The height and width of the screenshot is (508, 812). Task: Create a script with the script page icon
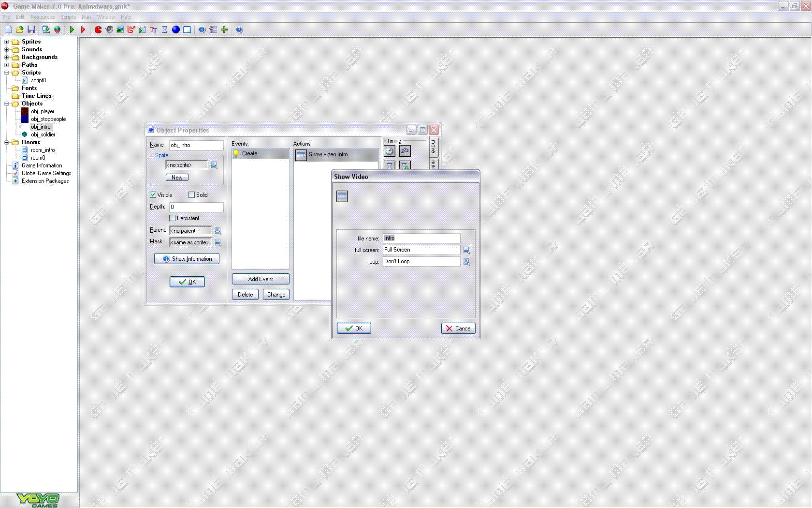(142, 30)
